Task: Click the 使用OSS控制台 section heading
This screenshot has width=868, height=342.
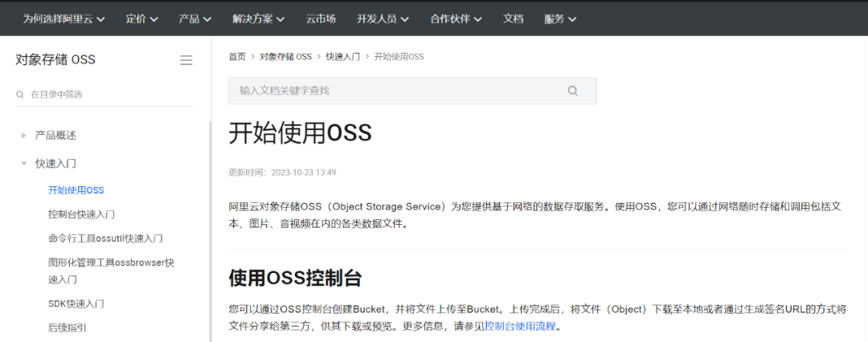Action: [x=295, y=279]
